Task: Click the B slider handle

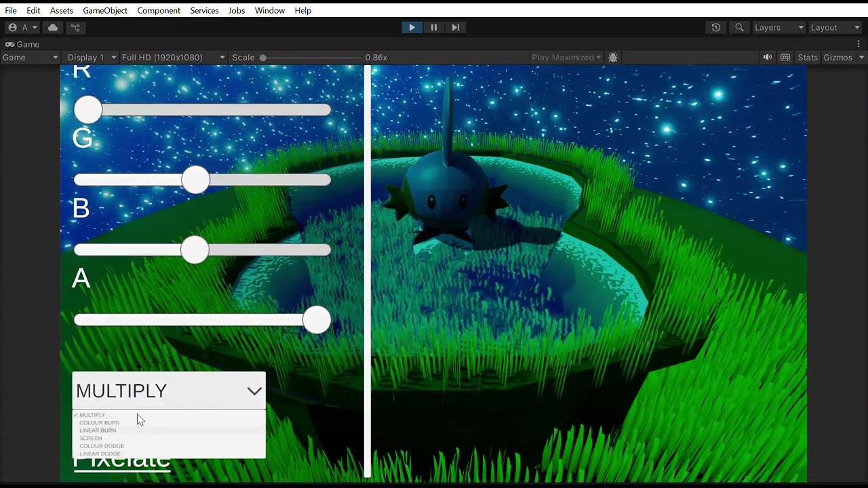Action: click(195, 250)
